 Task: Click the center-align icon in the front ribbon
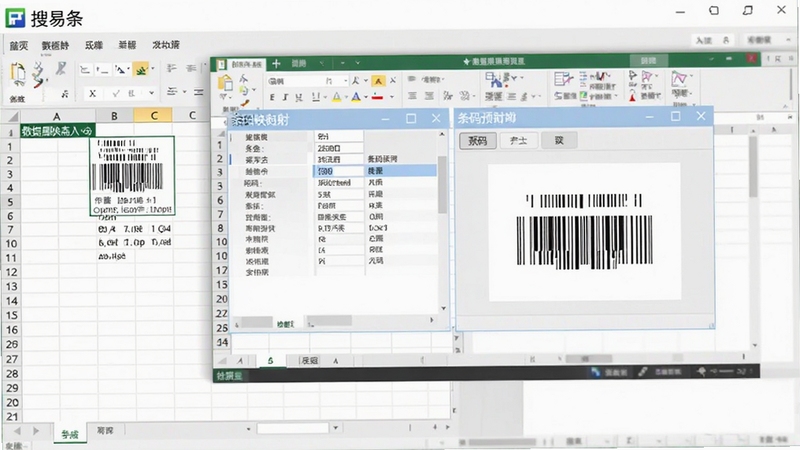click(429, 95)
